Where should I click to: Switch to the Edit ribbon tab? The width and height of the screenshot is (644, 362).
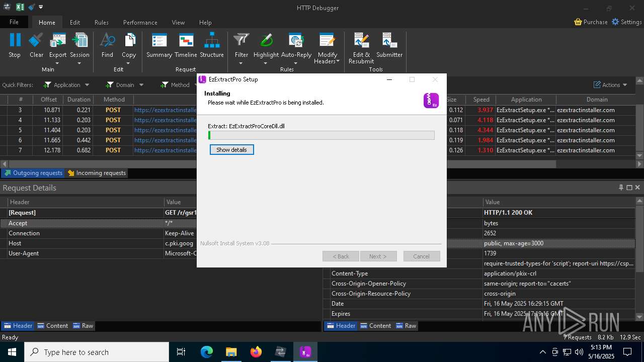coord(75,22)
